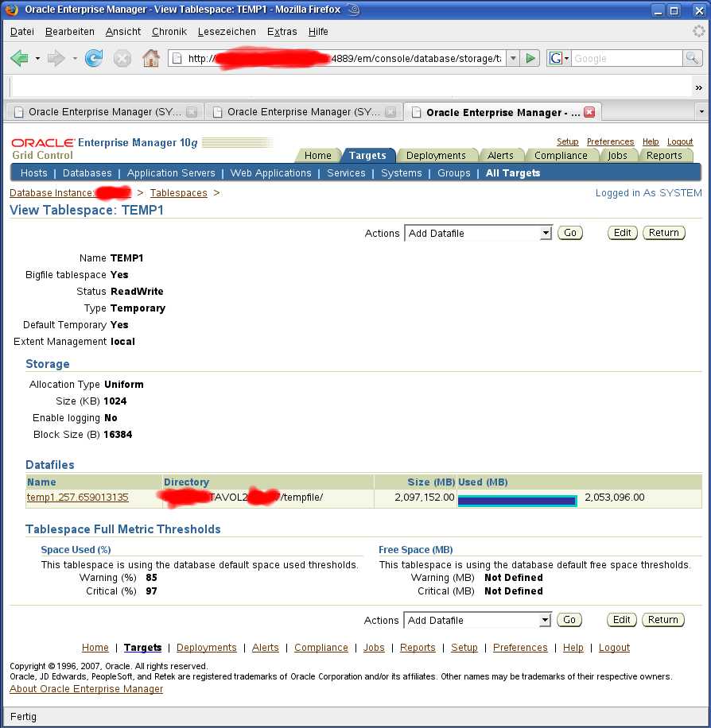Click the green Back arrow in Firefox

tap(19, 59)
